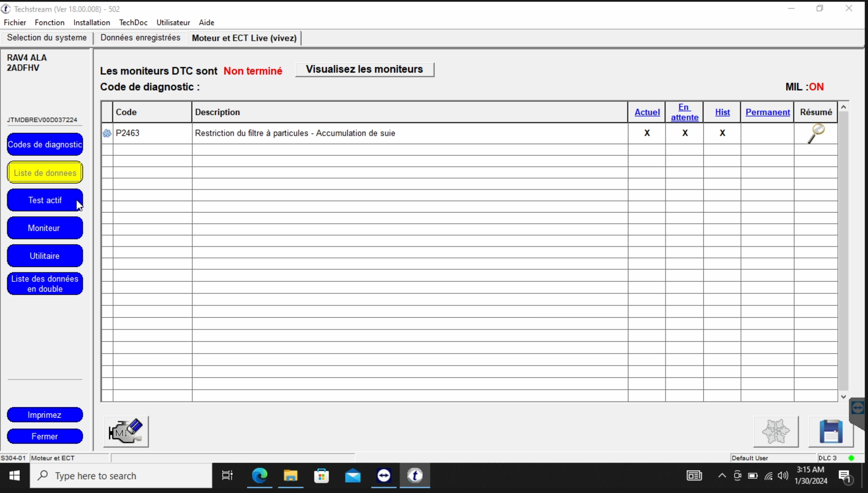This screenshot has width=868, height=493.
Task: Switch to Données enregistrées tab
Action: 140,37
